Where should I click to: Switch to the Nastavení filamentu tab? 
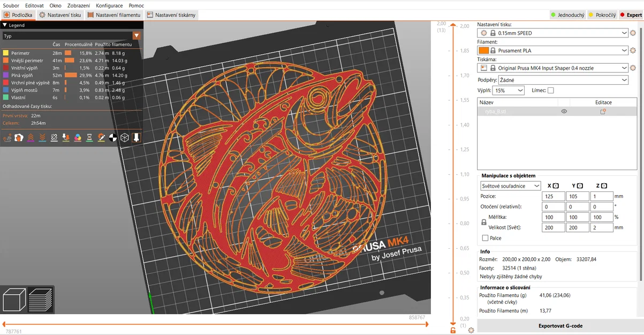click(114, 15)
